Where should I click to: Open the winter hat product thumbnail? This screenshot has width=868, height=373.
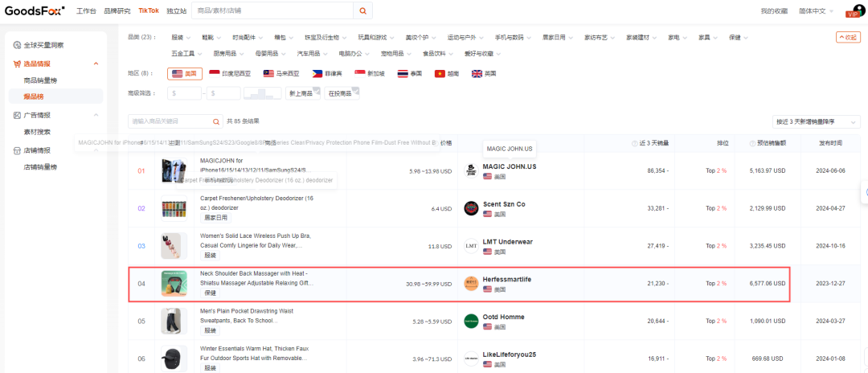[174, 359]
